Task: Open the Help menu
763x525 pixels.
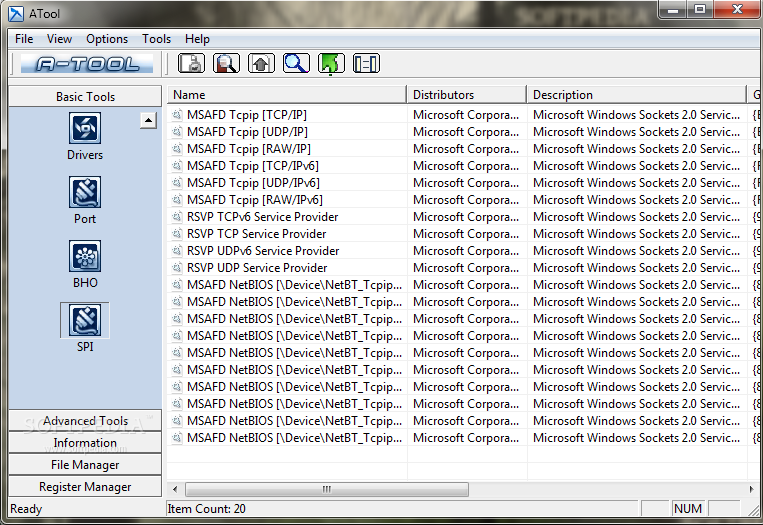Action: click(197, 39)
